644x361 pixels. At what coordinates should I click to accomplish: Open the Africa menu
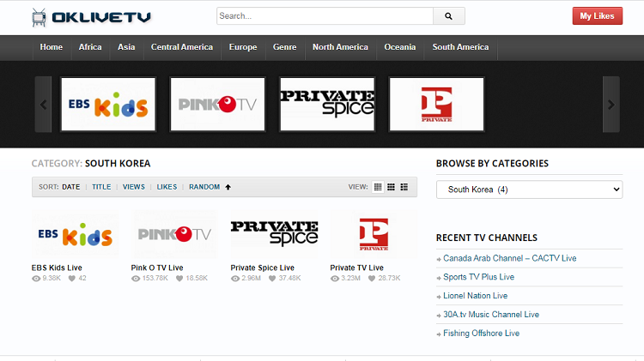pyautogui.click(x=90, y=47)
